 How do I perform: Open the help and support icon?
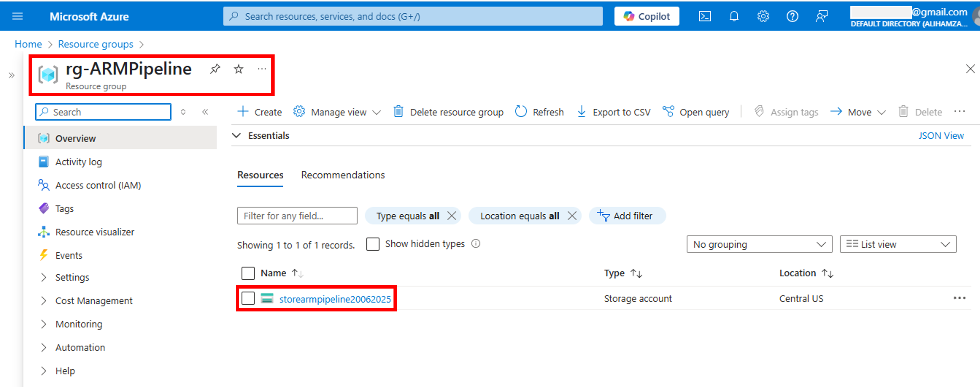[792, 16]
